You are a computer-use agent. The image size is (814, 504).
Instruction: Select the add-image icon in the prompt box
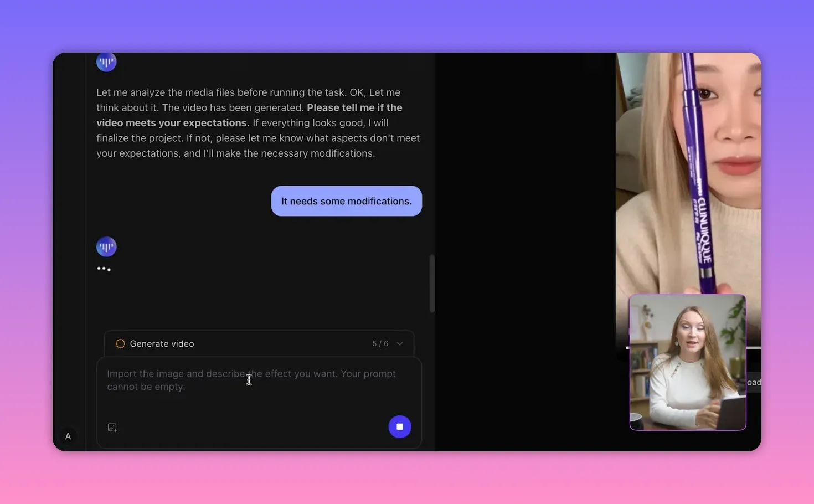click(112, 426)
